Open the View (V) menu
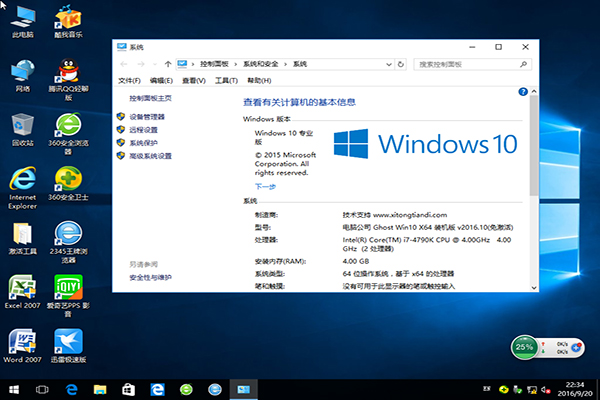Screen dimensions: 600x400 click(194, 80)
